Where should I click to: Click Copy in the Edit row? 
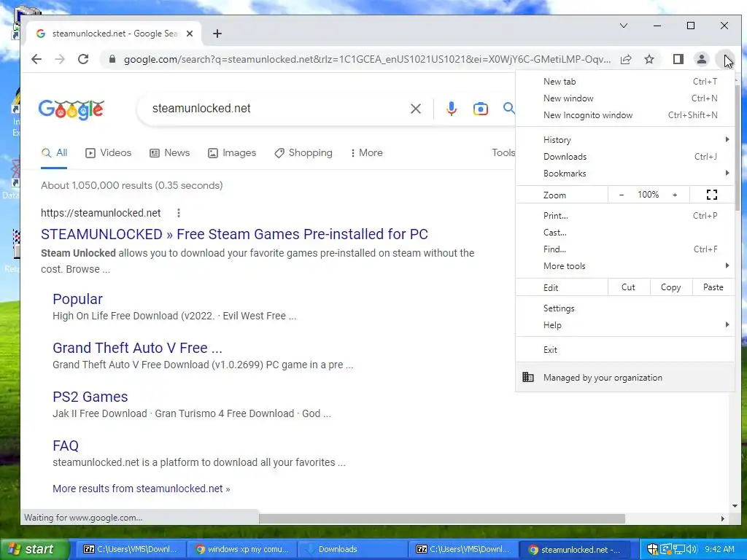(x=670, y=287)
